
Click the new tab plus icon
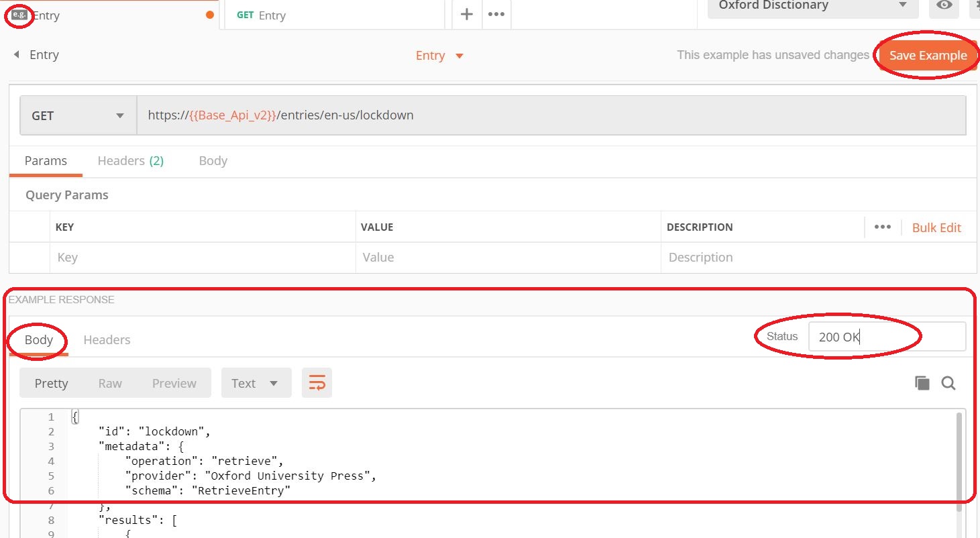click(x=467, y=14)
